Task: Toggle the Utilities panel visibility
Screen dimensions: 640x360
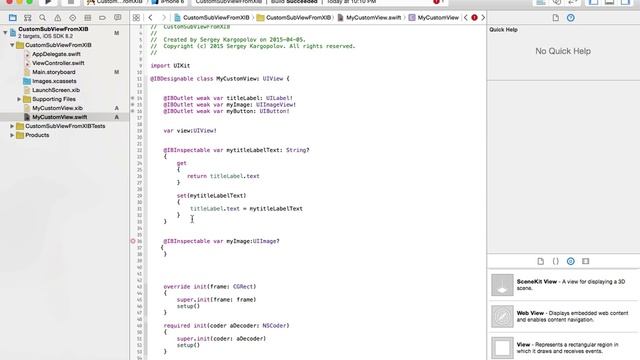Action: 625,2
